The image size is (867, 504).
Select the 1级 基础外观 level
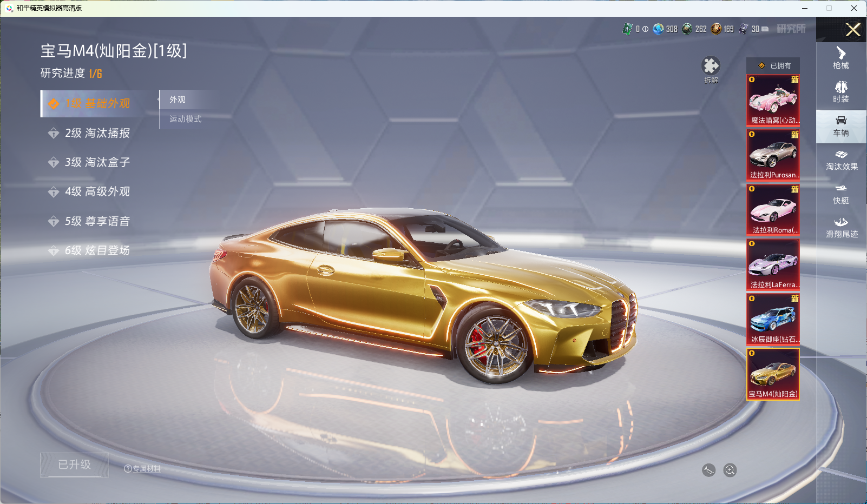[97, 103]
